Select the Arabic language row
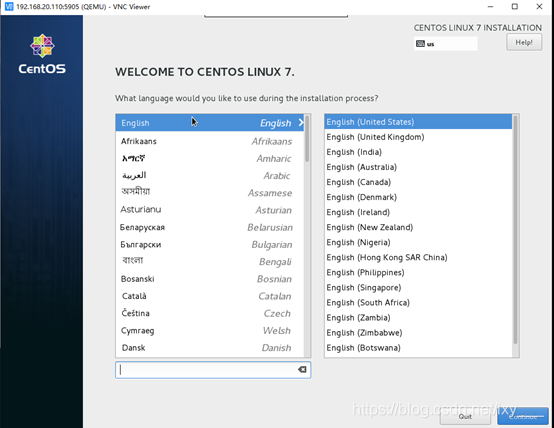The height and width of the screenshot is (428, 554). coord(210,176)
